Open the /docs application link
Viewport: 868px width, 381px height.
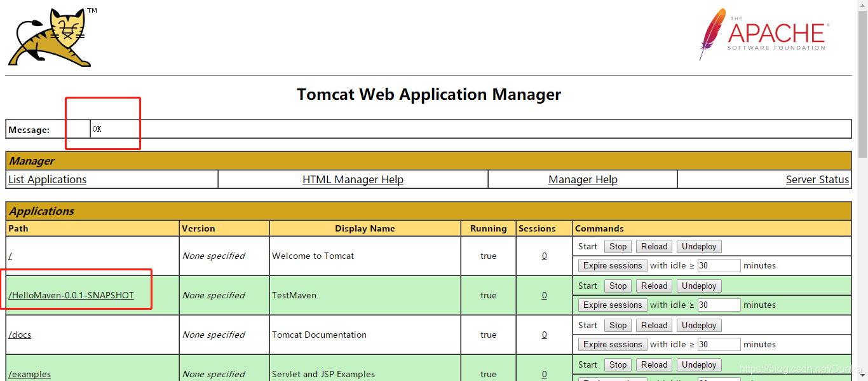(20, 335)
